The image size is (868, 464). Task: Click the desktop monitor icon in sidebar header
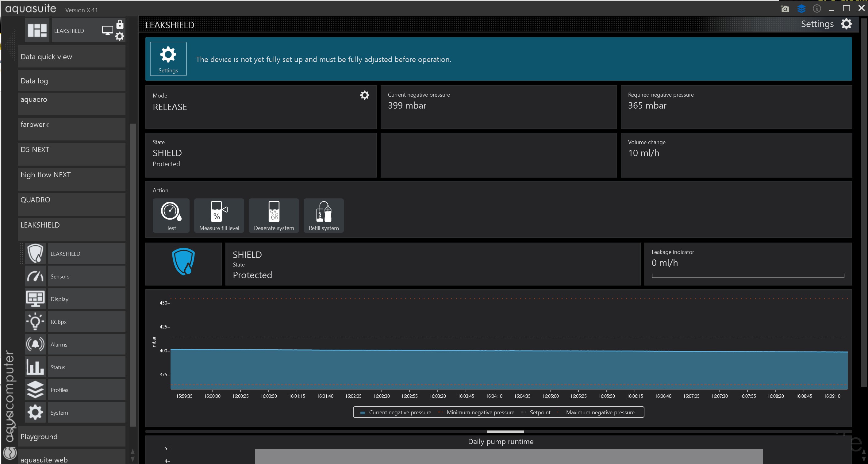(107, 30)
